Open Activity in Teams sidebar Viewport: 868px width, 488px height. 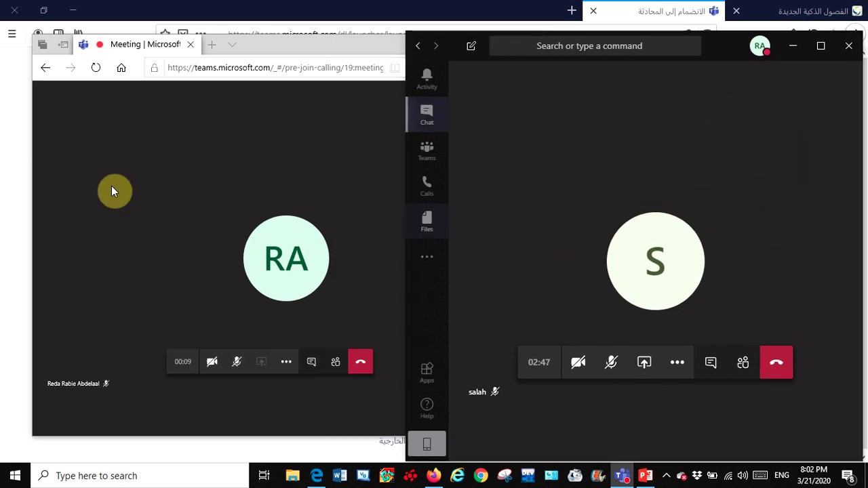click(427, 79)
